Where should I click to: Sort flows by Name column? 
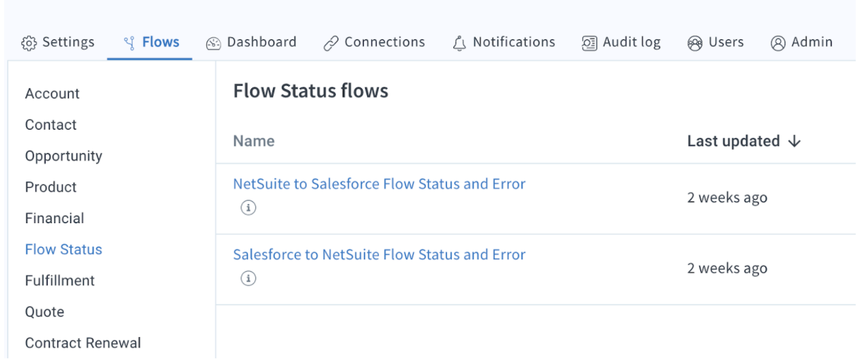[254, 141]
